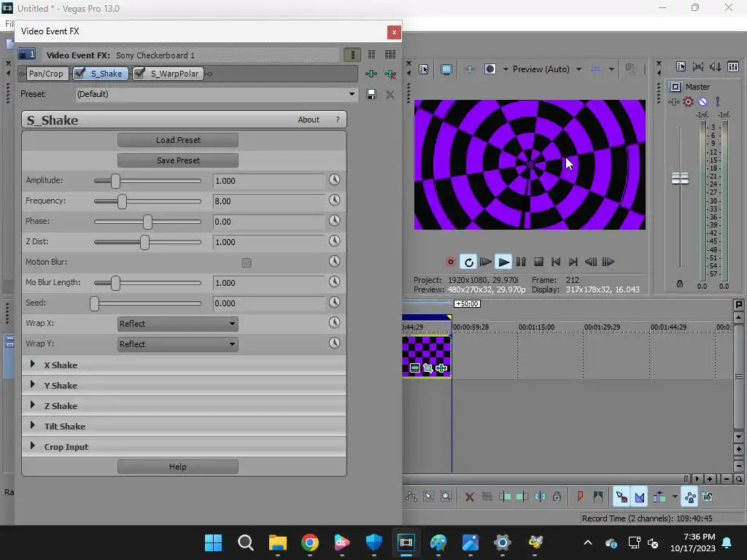Click the Amplitude slider handle
This screenshot has width=747, height=560.
click(115, 181)
